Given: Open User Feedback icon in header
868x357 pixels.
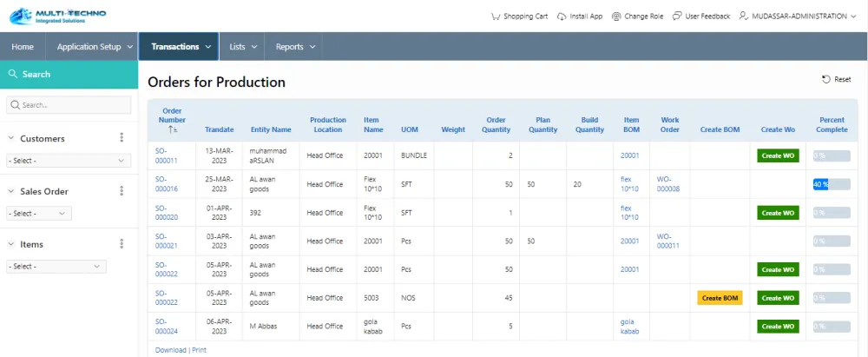Looking at the screenshot, I should click(x=679, y=17).
